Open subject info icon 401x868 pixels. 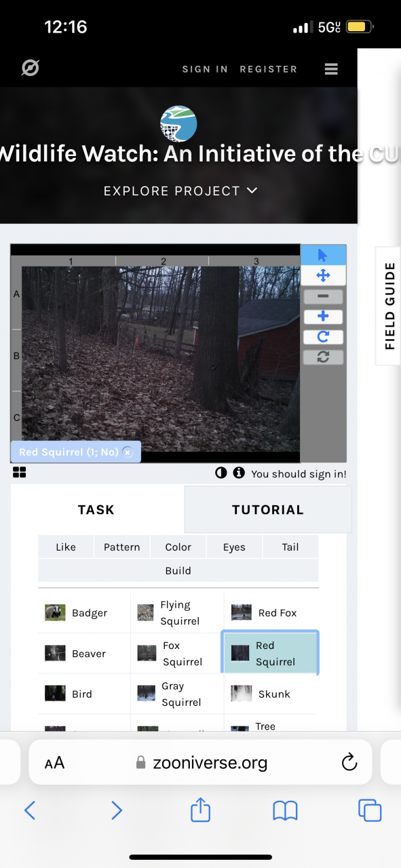[239, 473]
